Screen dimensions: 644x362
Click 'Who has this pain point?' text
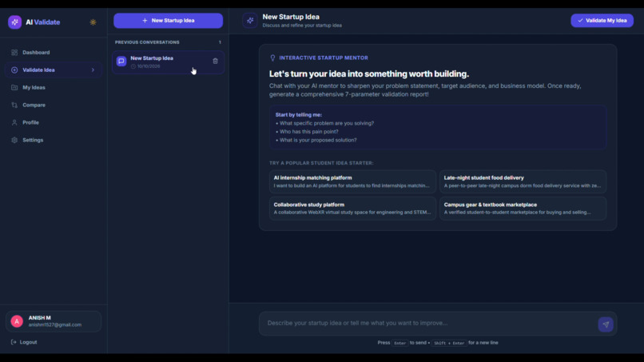coord(309,132)
